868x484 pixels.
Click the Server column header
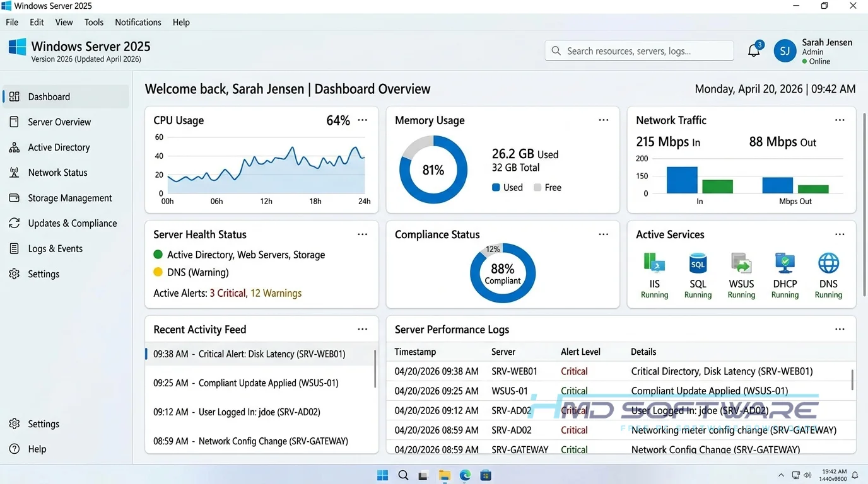click(x=503, y=352)
